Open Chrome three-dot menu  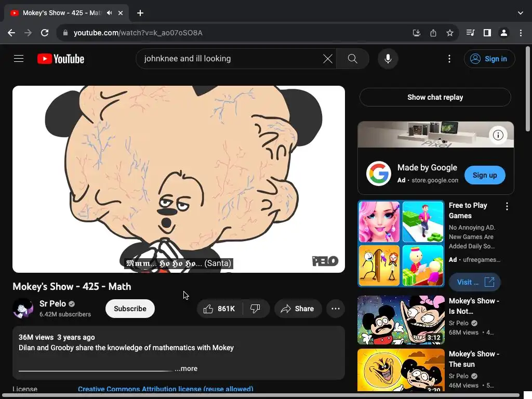click(x=521, y=33)
